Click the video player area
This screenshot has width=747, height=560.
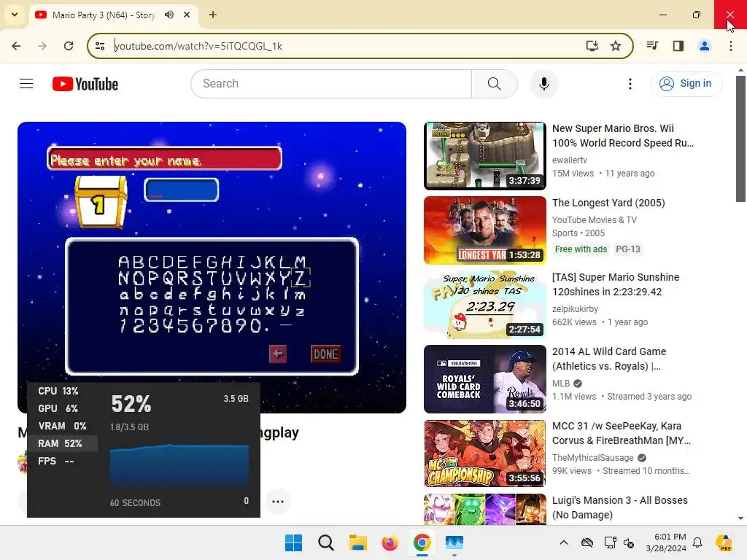[x=212, y=267]
